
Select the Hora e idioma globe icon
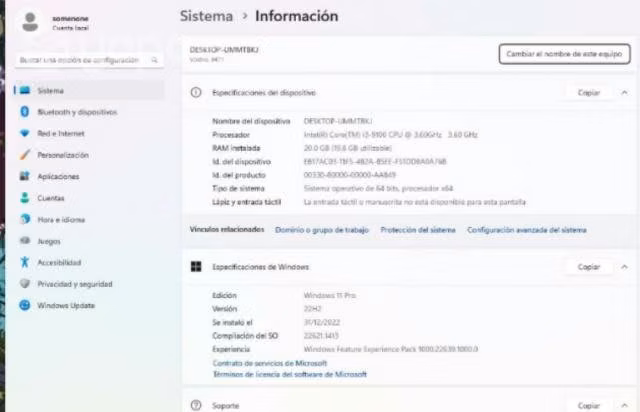point(25,219)
